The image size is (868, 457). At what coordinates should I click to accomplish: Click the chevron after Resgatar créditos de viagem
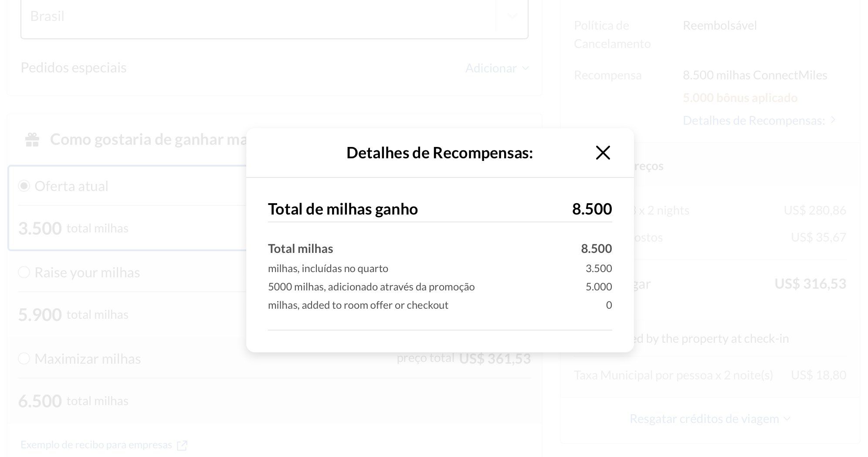pos(787,419)
